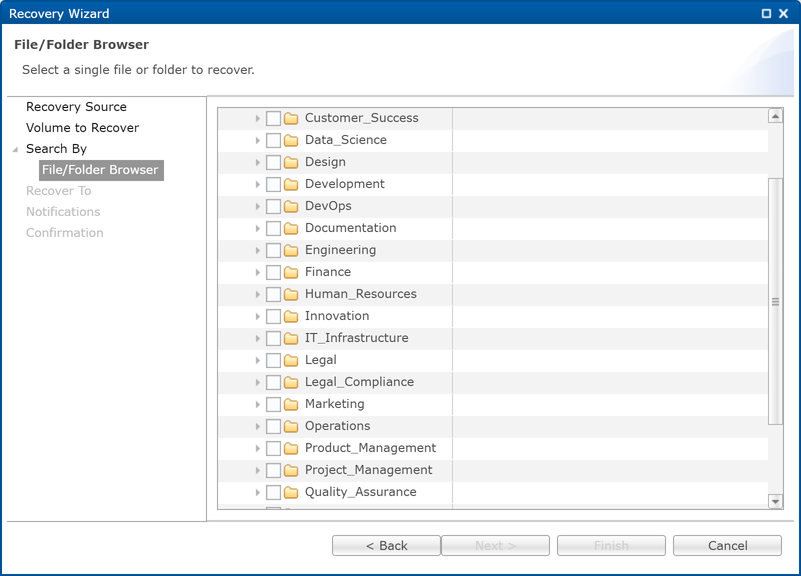
Task: Click the scroll up arrow
Action: [775, 116]
